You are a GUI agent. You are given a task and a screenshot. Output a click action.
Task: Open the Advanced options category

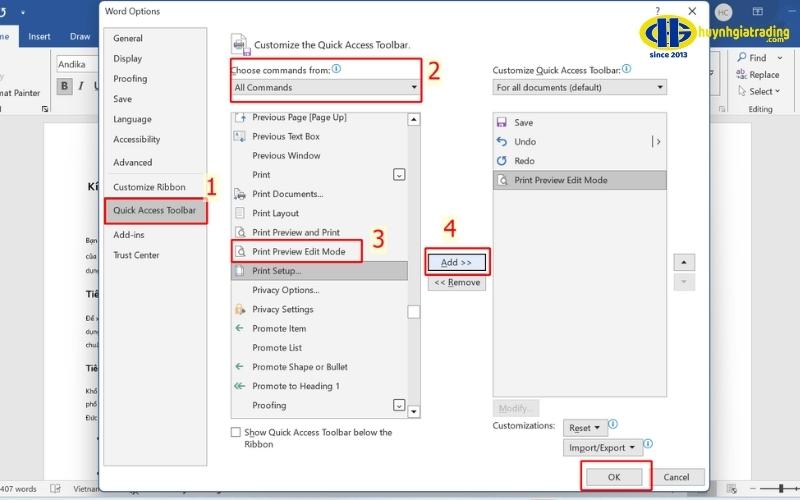coord(133,162)
